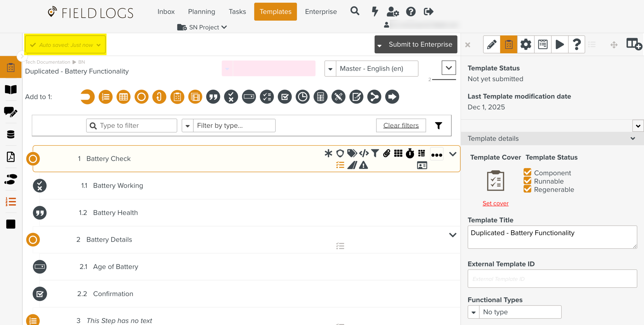This screenshot has height=325, width=644.
Task: Open the template settings gear icon
Action: tap(526, 44)
